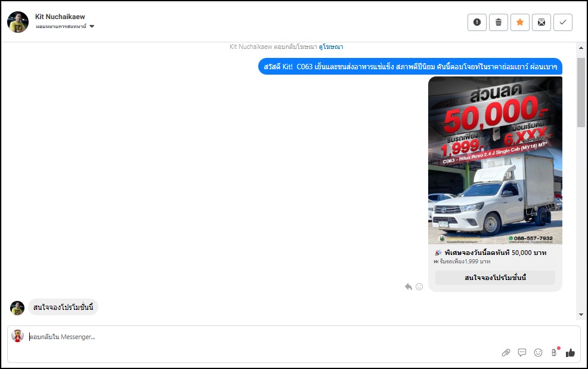Open the emoji picker icon
Image resolution: width=588 pixels, height=369 pixels.
pos(538,352)
